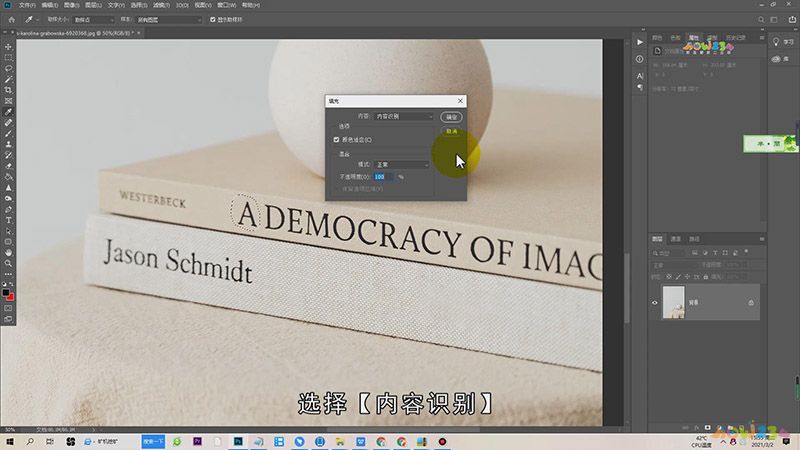Open the blending Mode dropdown in Fill dialog
The height and width of the screenshot is (450, 800).
coord(402,164)
